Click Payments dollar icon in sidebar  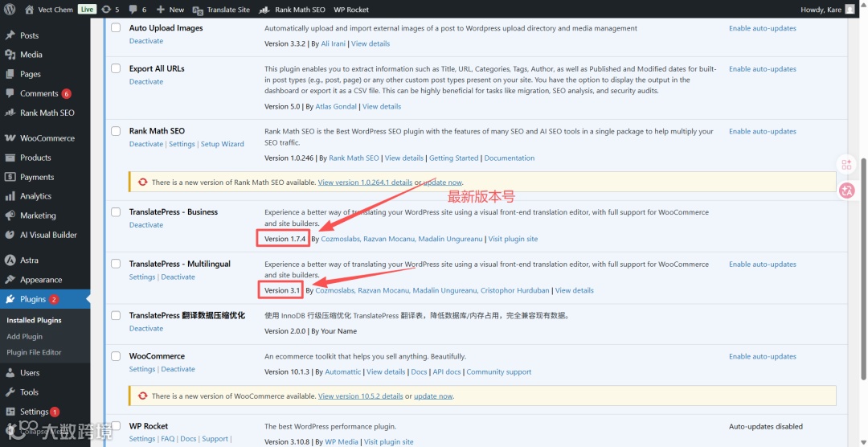click(10, 177)
